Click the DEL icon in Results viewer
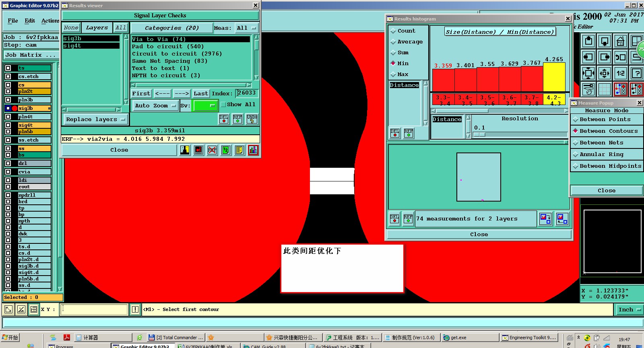Image resolution: width=644 pixels, height=348 pixels. coord(224,119)
